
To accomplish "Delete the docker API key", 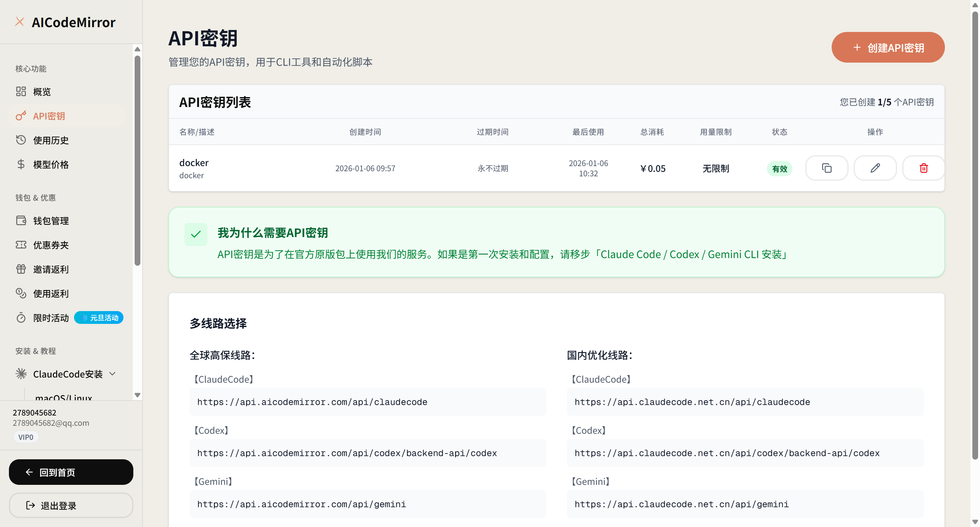I will click(923, 168).
